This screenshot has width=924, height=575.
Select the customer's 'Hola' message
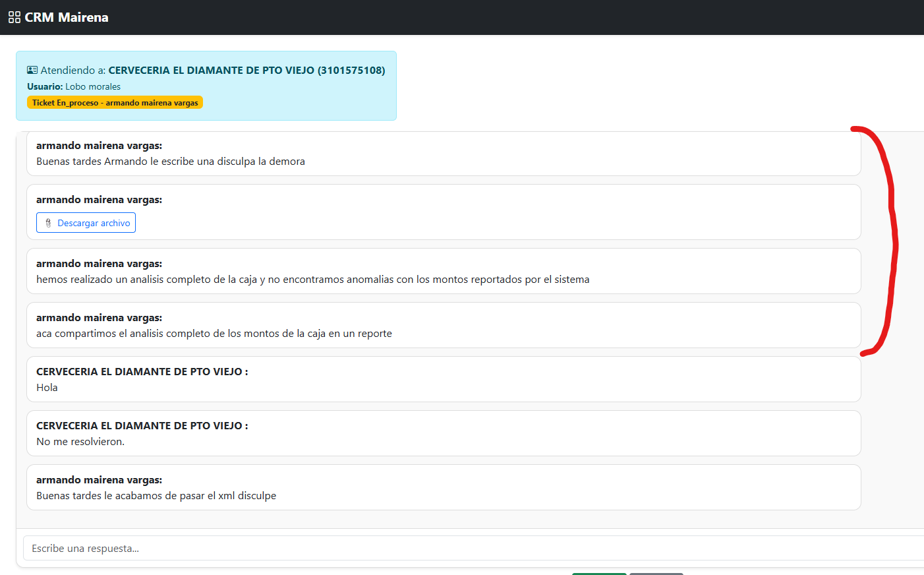pos(47,388)
